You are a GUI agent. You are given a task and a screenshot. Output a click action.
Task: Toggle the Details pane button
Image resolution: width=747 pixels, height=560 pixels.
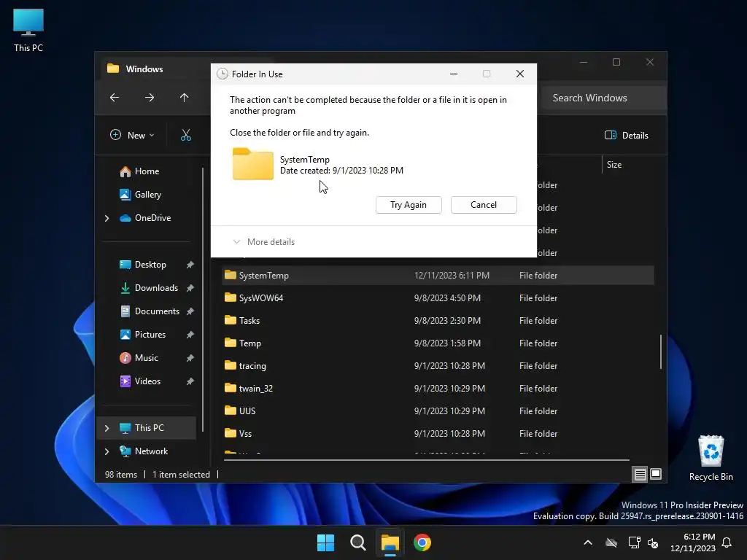626,135
